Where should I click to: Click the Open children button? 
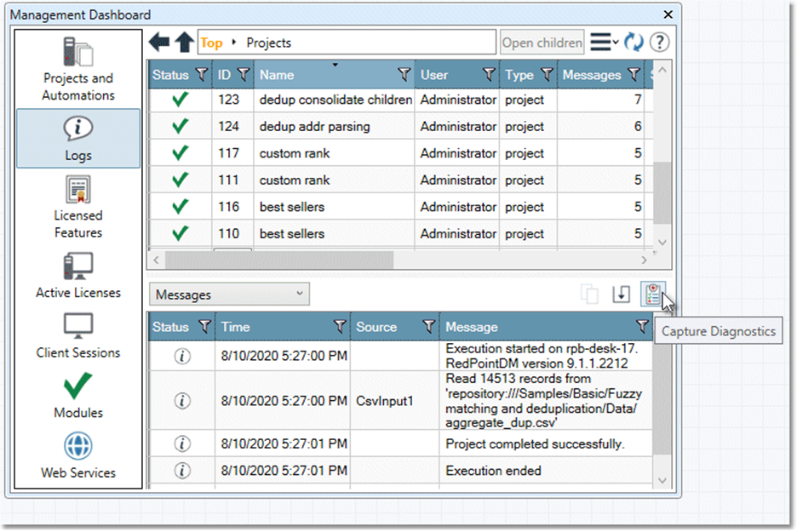[542, 43]
